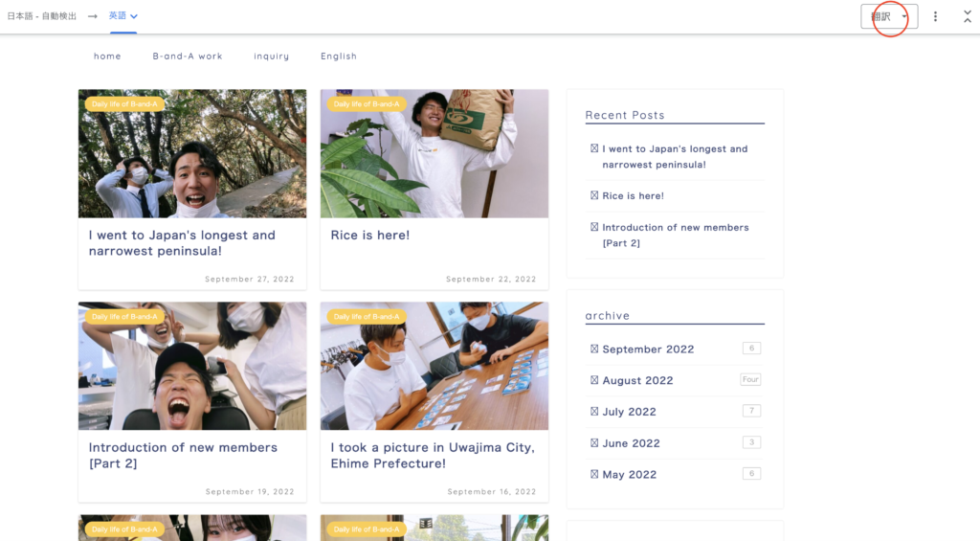Viewport: 980px width, 541px height.
Task: Open the dropdown arrow beside 翻訳
Action: pyautogui.click(x=905, y=17)
